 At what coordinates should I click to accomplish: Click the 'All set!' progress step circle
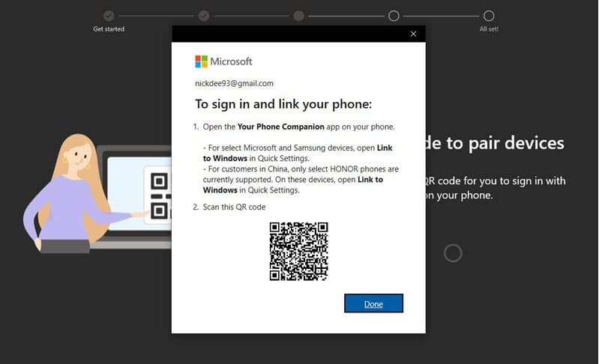[489, 16]
